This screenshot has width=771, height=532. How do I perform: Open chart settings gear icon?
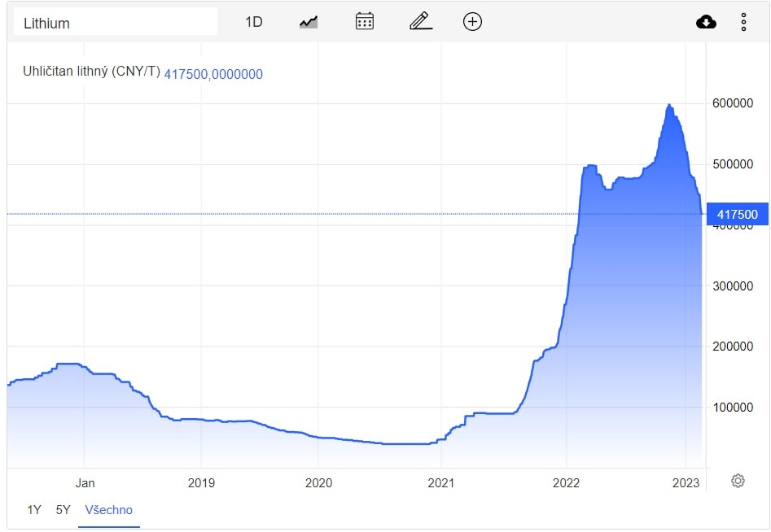(x=738, y=481)
